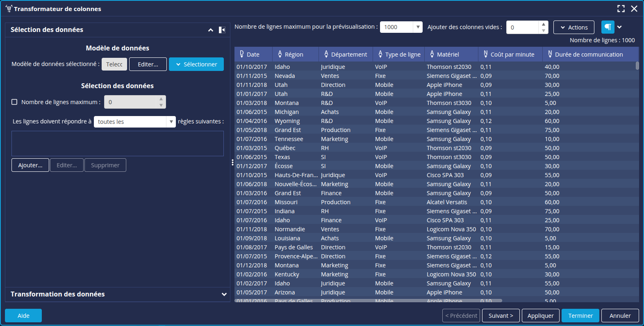Open the 'toutes les' rules dropdown
The height and width of the screenshot is (326, 644).
[x=171, y=122]
